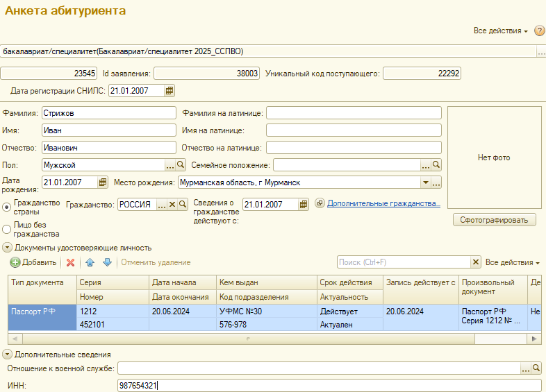This screenshot has height=392, width=546.
Task: Expand the Место рождения dropdown list
Action: 425,182
